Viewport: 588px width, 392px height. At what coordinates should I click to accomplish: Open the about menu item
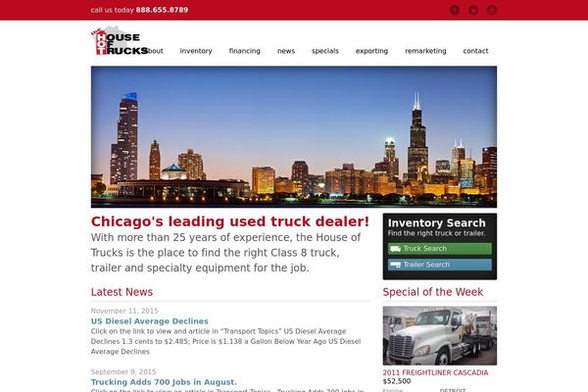pos(156,51)
